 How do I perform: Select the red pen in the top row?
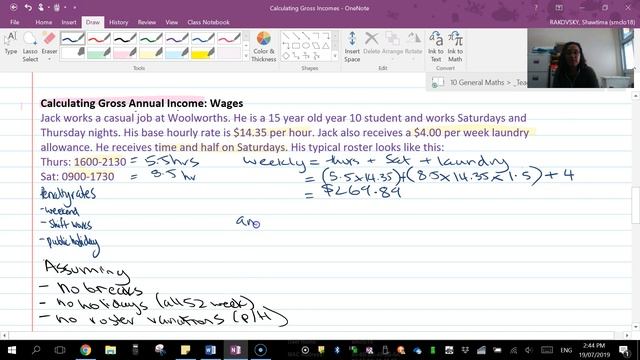coord(99,39)
